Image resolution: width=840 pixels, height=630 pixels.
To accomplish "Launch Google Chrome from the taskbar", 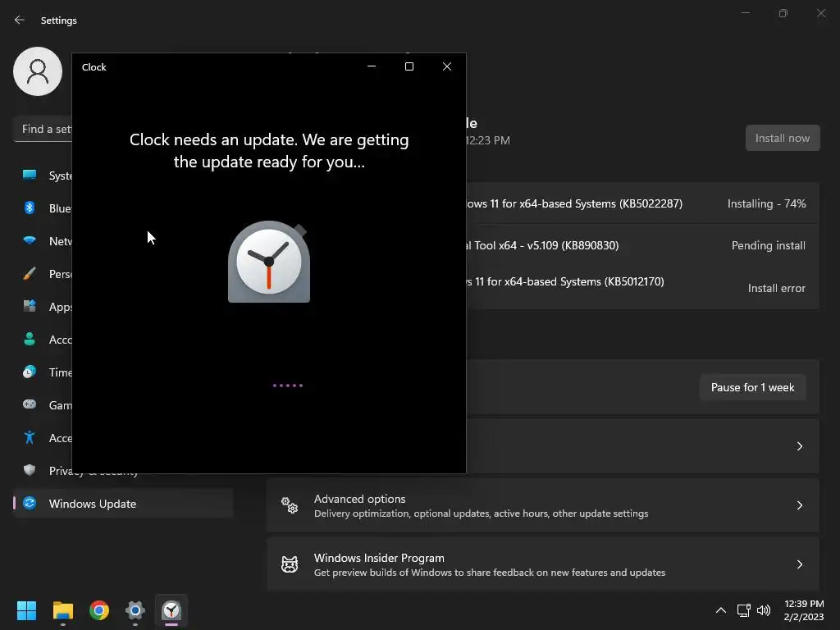I will click(99, 610).
